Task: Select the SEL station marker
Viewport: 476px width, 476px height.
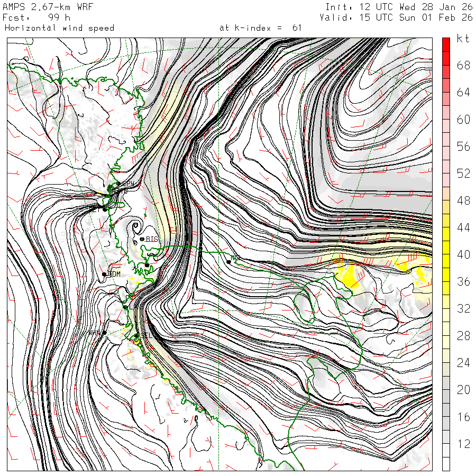Action: [x=136, y=336]
